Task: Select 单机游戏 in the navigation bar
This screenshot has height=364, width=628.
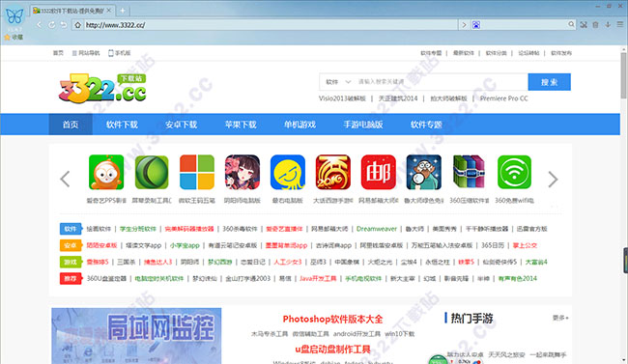Action: 300,125
